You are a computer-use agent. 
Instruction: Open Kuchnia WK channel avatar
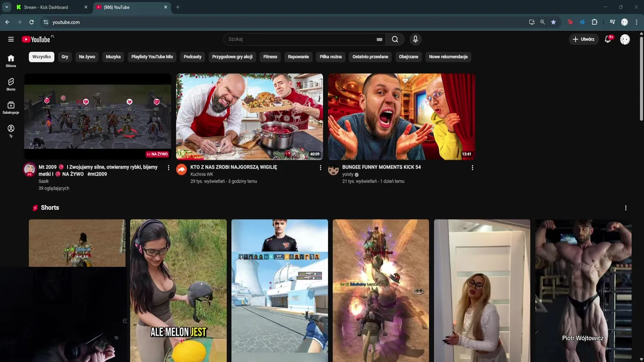(x=182, y=169)
